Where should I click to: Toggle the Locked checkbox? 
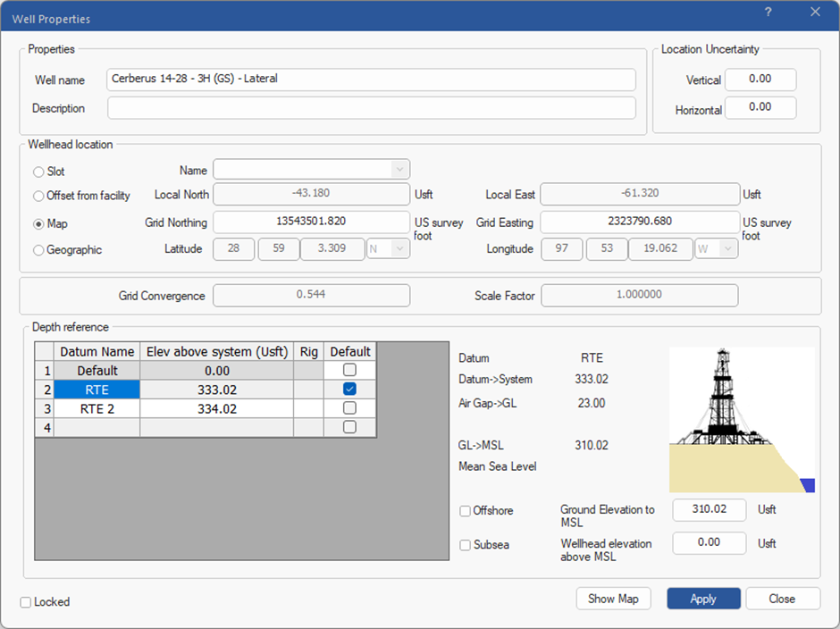click(x=26, y=602)
